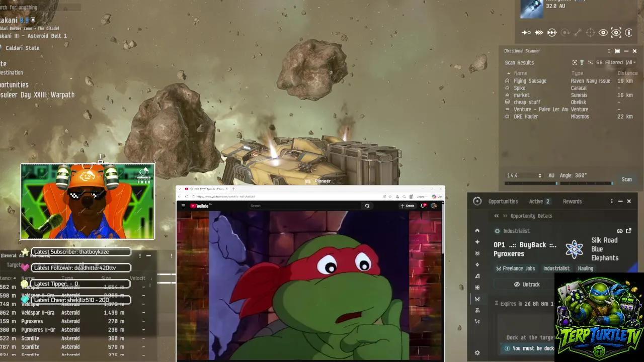Click the Hauling tag
This screenshot has height=362, width=644.
(x=585, y=268)
